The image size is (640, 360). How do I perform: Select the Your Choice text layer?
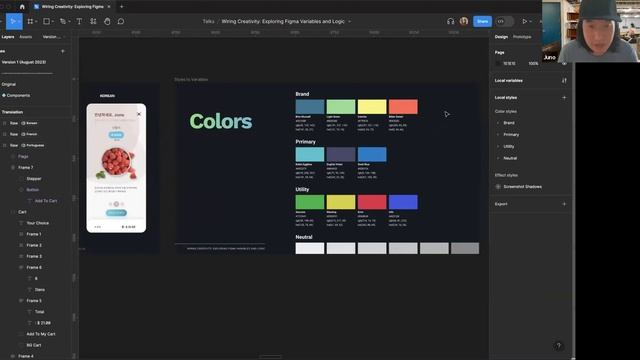(38, 223)
